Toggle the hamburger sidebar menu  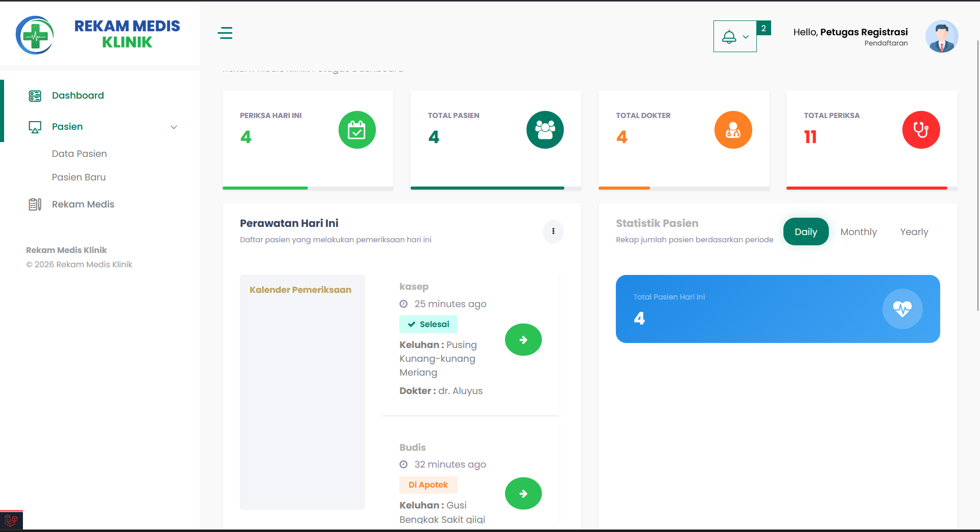click(x=225, y=33)
